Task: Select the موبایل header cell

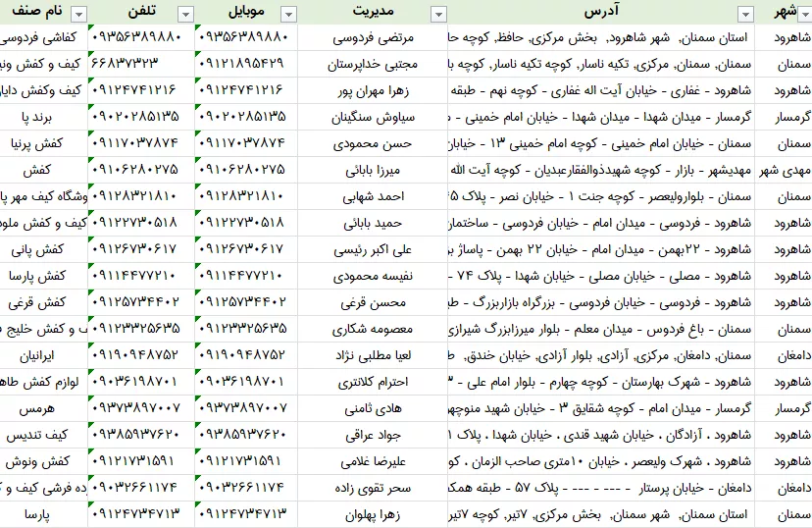Action: tap(246, 12)
